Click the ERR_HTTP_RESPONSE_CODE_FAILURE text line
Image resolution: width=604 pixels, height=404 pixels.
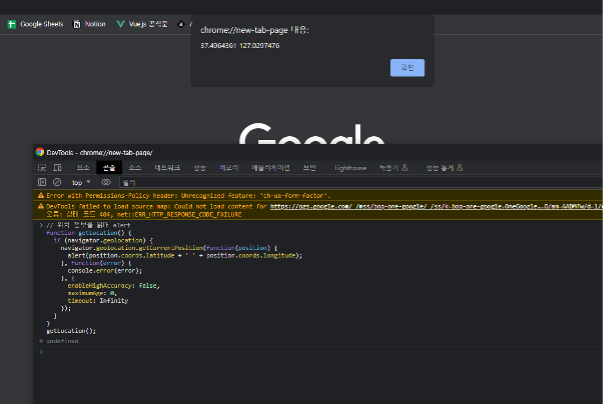tap(144, 214)
